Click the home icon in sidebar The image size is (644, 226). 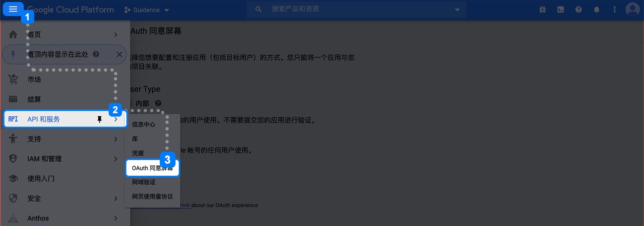click(13, 35)
